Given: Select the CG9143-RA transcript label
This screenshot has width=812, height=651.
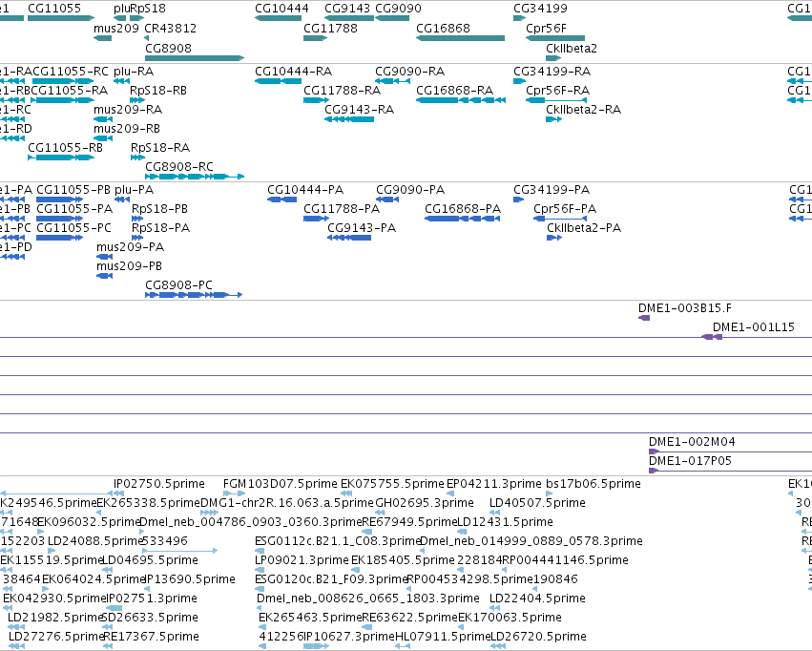Looking at the screenshot, I should coord(360,109).
